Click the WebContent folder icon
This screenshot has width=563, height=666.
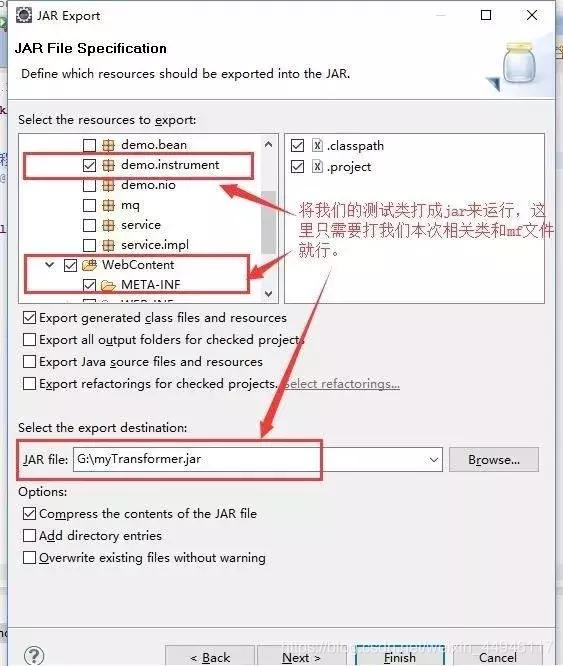click(x=90, y=265)
